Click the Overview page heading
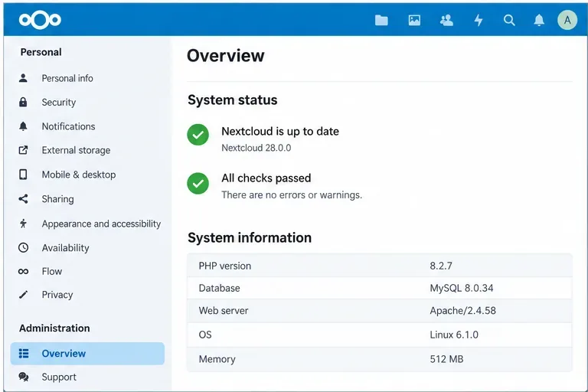 point(225,56)
